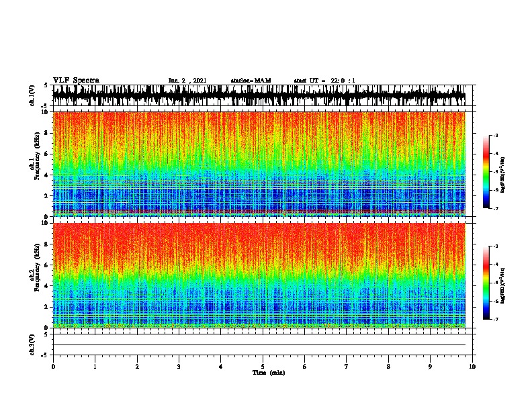Click the "ch.1(V)" waveform axis label

[32, 95]
